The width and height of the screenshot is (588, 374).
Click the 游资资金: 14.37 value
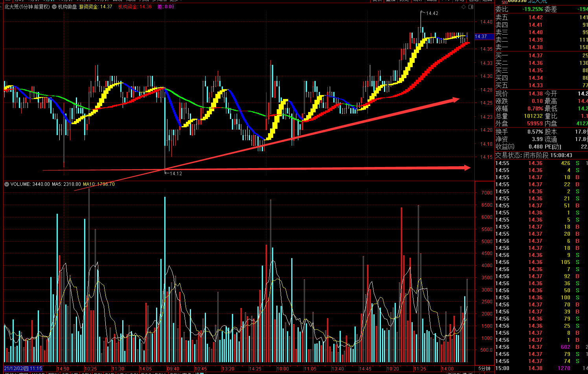click(x=96, y=7)
